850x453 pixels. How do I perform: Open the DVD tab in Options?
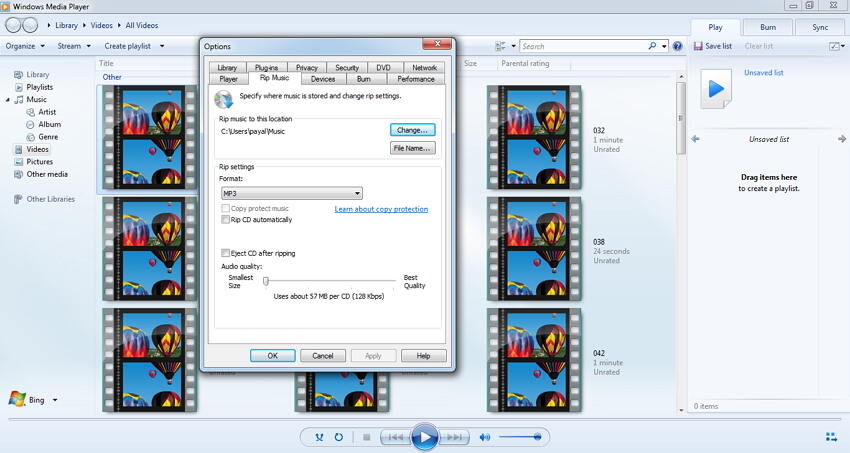(383, 68)
